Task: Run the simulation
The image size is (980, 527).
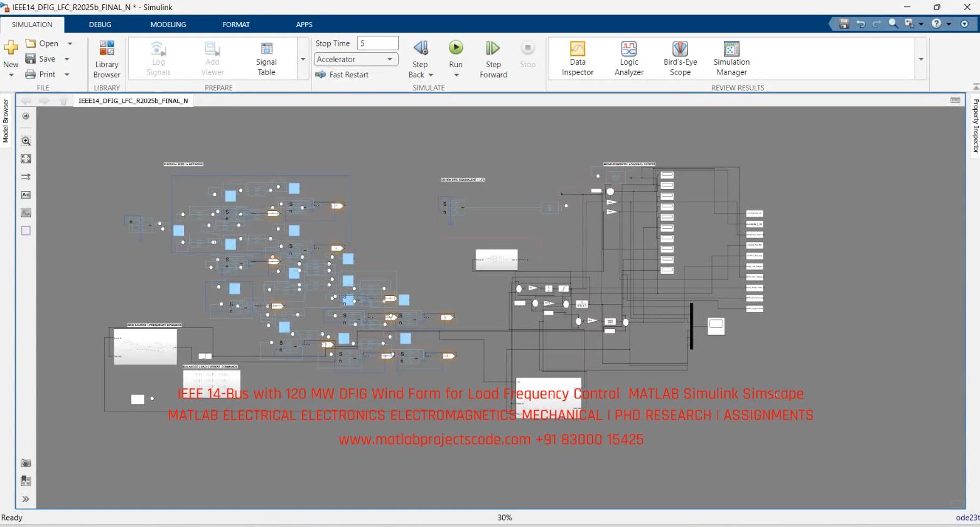Action: (456, 48)
